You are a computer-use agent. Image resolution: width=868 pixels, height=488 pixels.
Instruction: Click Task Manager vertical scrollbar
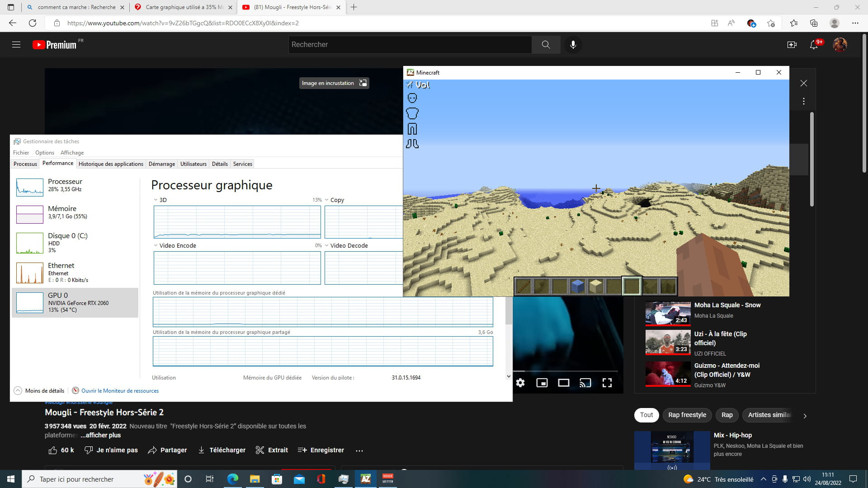point(509,312)
